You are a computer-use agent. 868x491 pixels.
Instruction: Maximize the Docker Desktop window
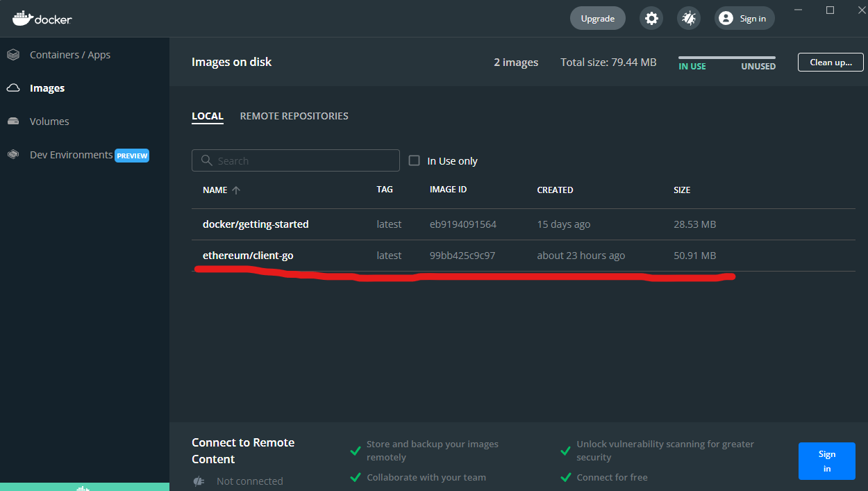(830, 10)
